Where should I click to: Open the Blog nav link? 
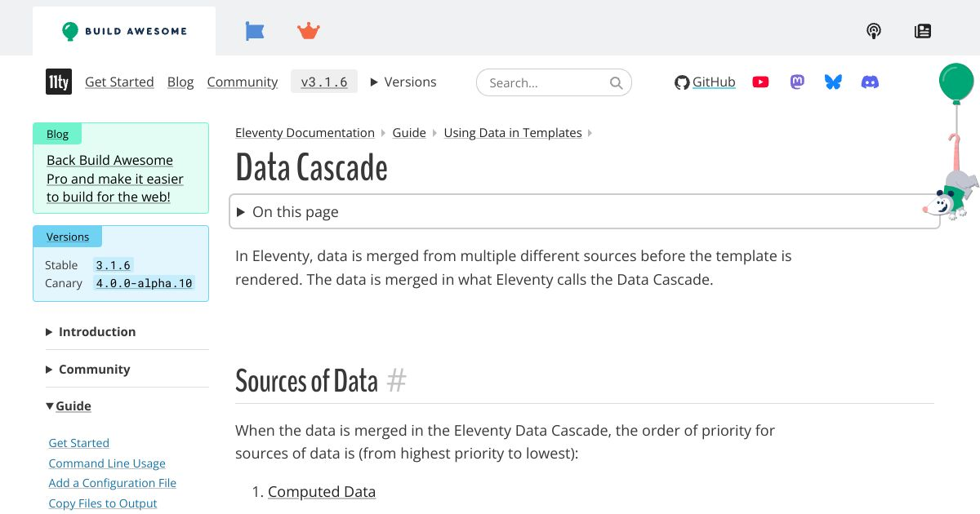pyautogui.click(x=180, y=82)
